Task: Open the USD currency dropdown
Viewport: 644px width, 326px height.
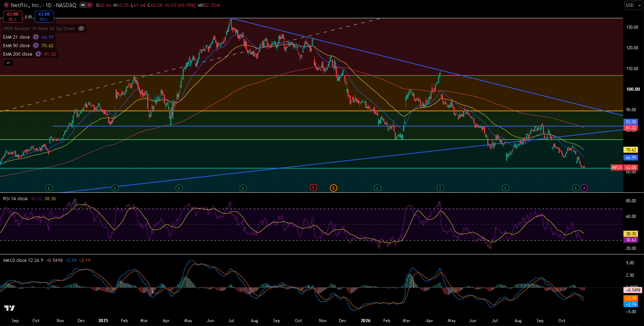Action: (633, 5)
